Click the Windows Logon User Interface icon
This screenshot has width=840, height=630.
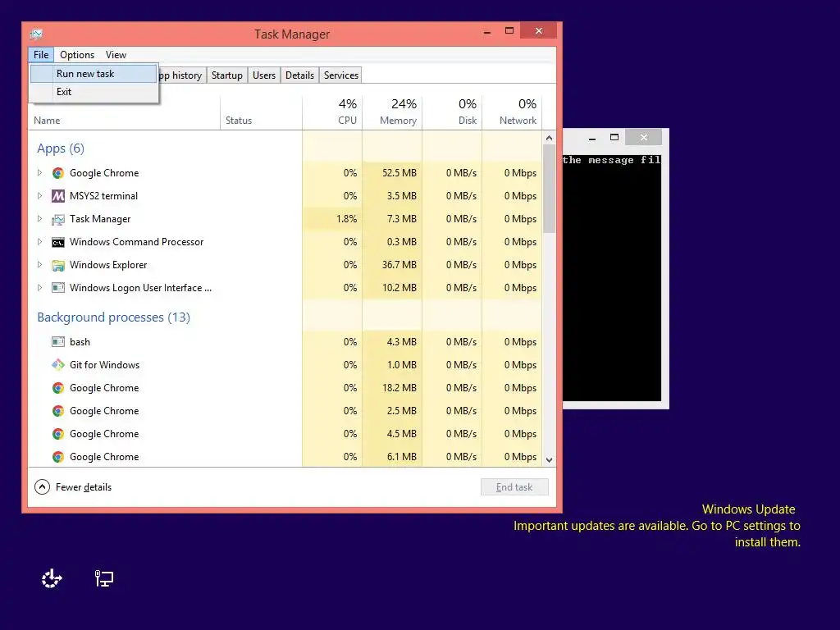point(58,288)
